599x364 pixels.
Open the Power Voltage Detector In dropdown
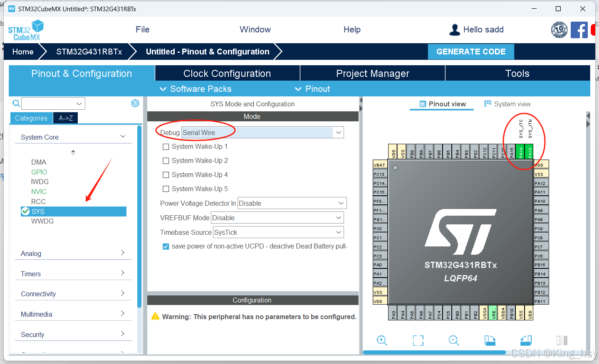coord(292,203)
